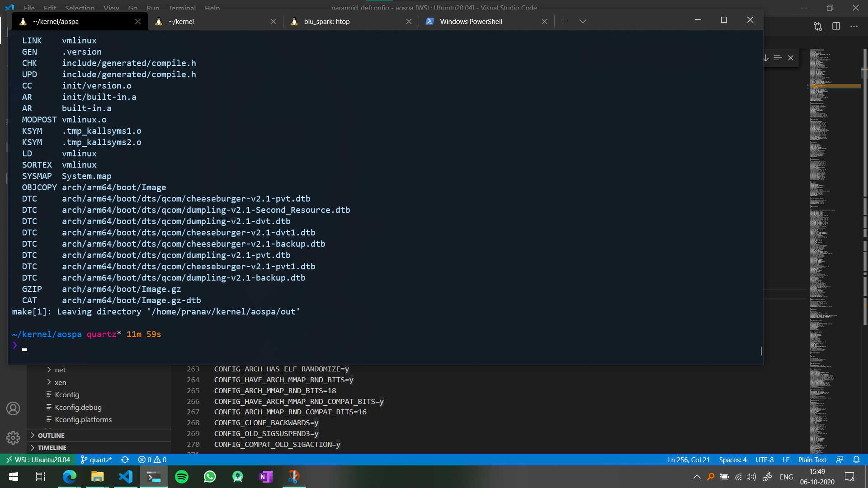The height and width of the screenshot is (488, 868).
Task: Change indentation via Spaces: 4
Action: coord(733,460)
